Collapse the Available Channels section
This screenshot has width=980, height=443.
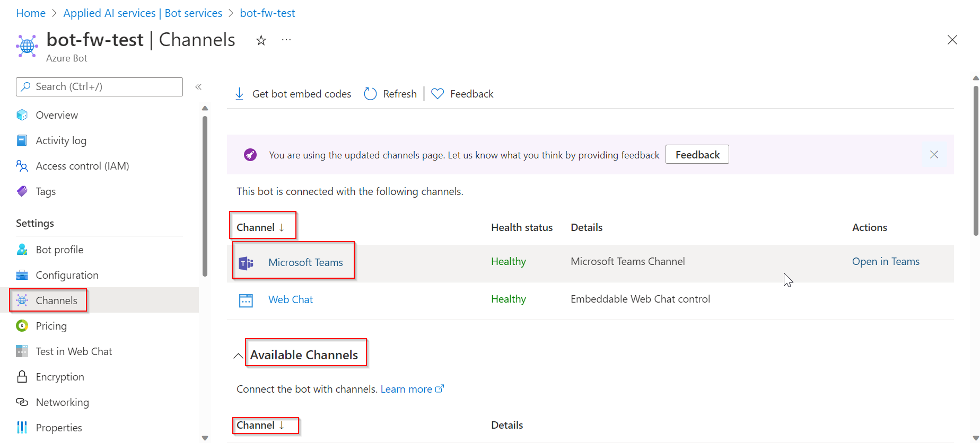coord(239,356)
